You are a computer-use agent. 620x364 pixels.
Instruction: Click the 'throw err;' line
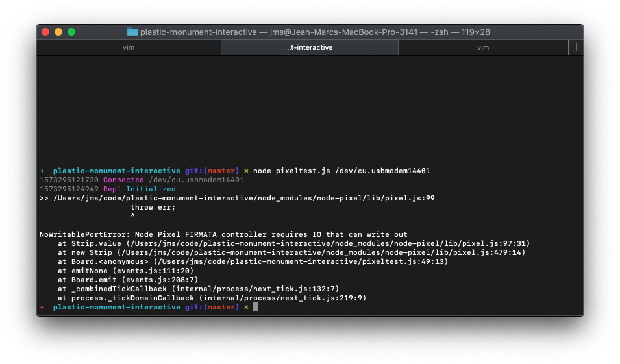coord(153,207)
